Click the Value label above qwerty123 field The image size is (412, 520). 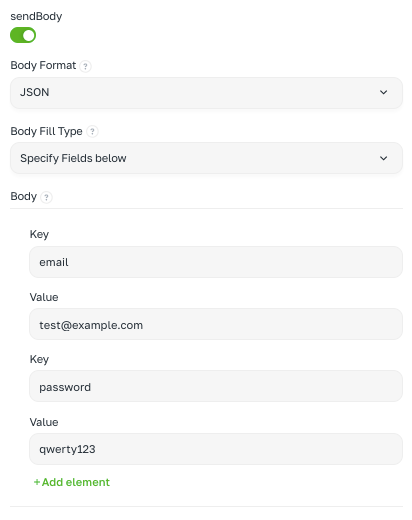coord(44,422)
